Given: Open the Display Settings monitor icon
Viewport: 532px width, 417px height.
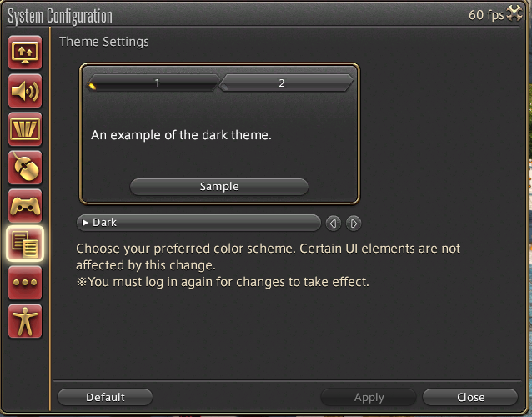Looking at the screenshot, I should click(x=25, y=53).
